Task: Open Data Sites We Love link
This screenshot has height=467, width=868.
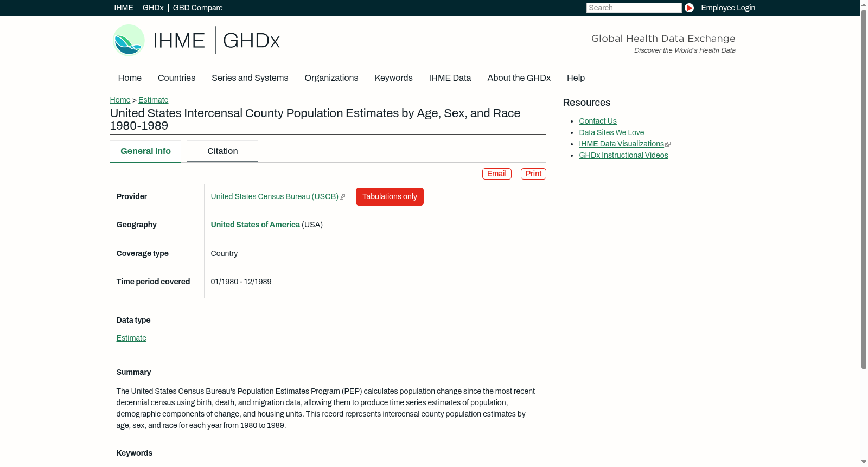Action: 611,132
